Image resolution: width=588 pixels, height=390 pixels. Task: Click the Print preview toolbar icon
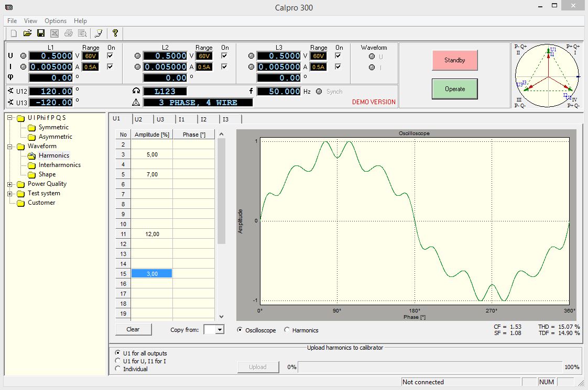(x=82, y=34)
